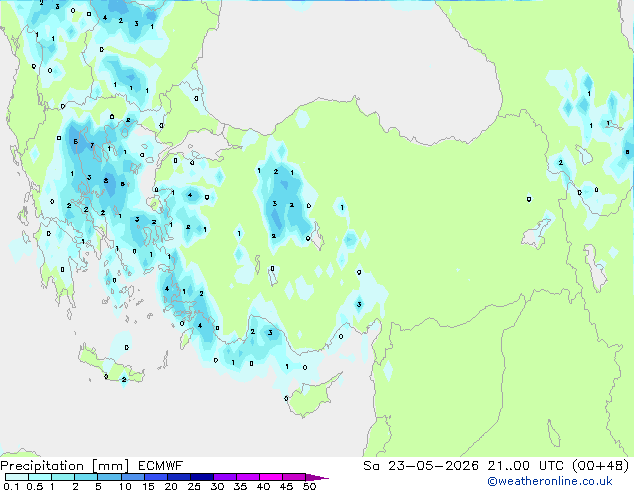The image size is (634, 490).
Task: Click the above-50 mm arrow tip of legend
Action: pos(317,477)
